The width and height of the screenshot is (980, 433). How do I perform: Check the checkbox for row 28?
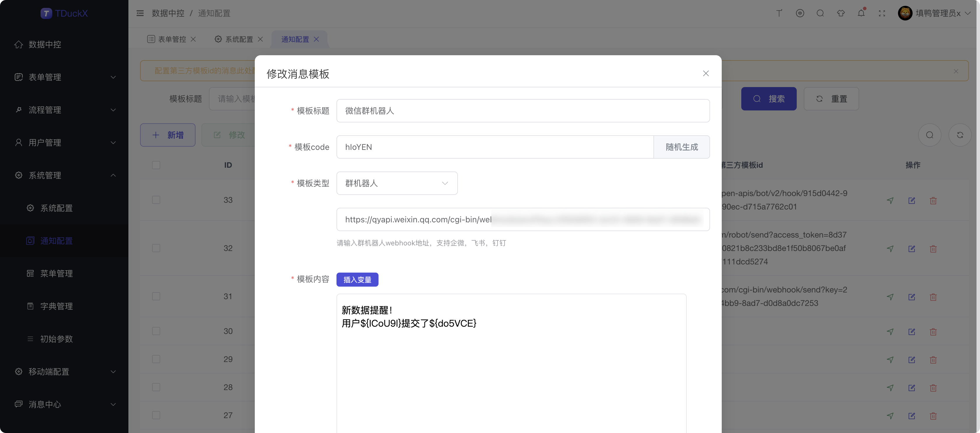tap(156, 387)
